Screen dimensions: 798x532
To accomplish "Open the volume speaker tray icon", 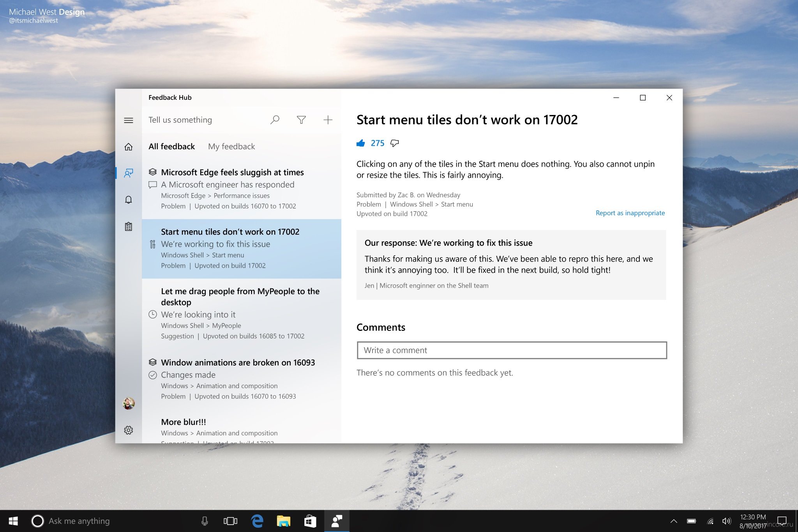I will point(727,521).
